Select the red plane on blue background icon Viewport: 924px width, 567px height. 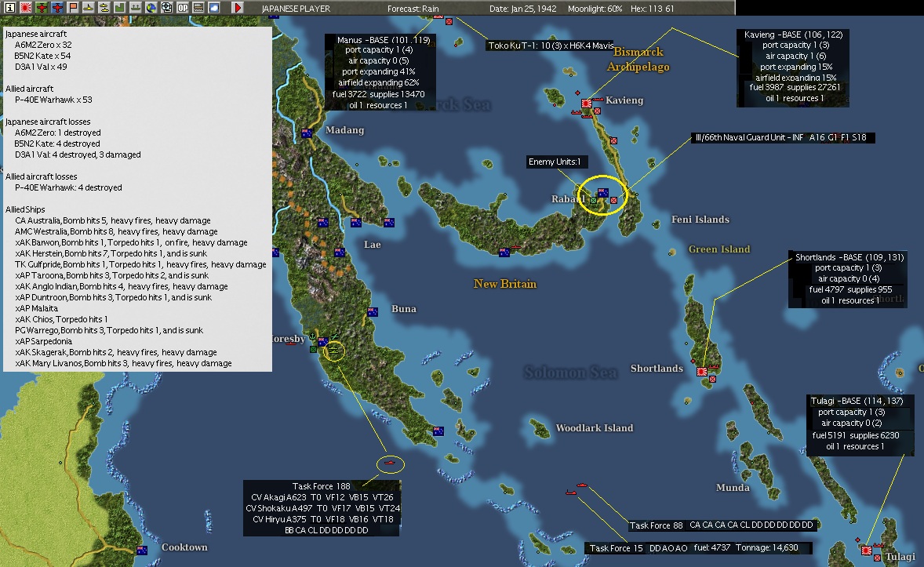(x=57, y=8)
